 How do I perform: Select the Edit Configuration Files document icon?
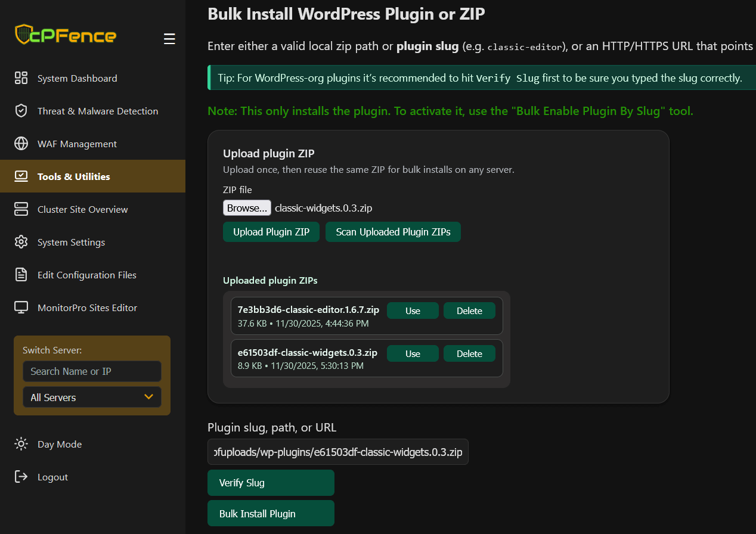click(21, 275)
